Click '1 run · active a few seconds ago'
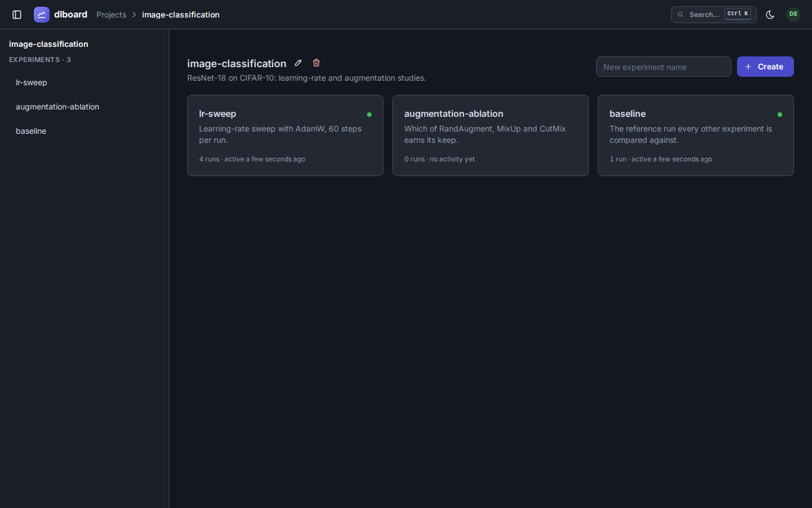This screenshot has width=812, height=508. (661, 159)
